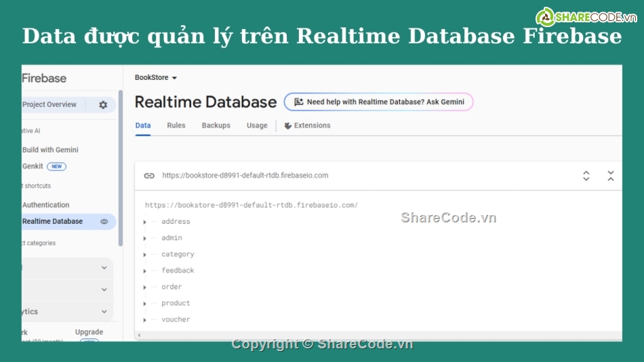Image resolution: width=644 pixels, height=362 pixels.
Task: Expand the product node
Action: (144, 304)
